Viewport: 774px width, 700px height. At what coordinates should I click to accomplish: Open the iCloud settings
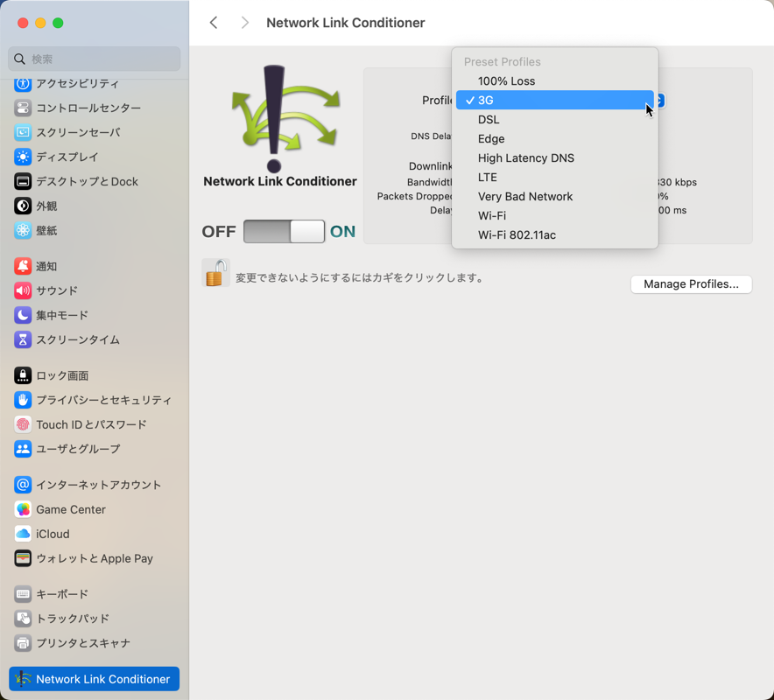[94, 534]
